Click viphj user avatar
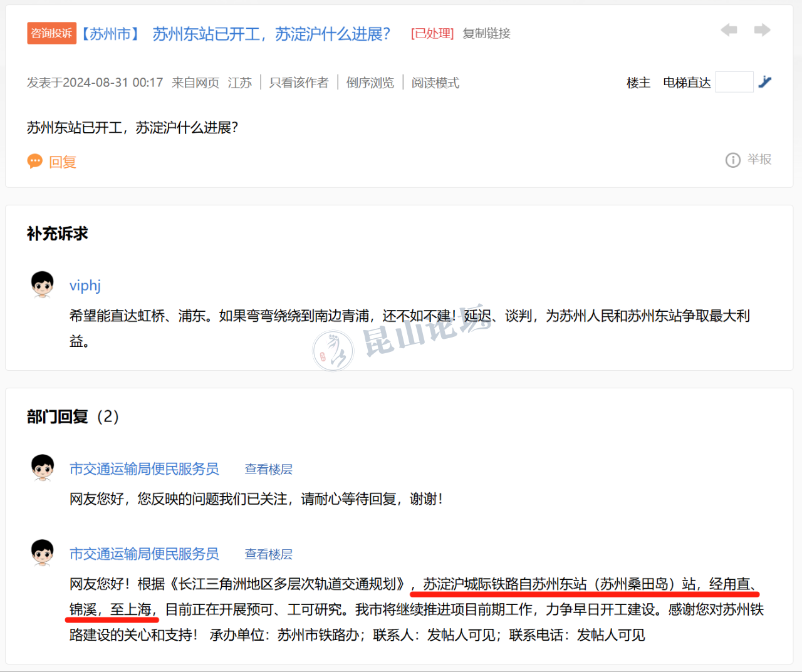Screen dimensions: 802x672 (x=43, y=284)
